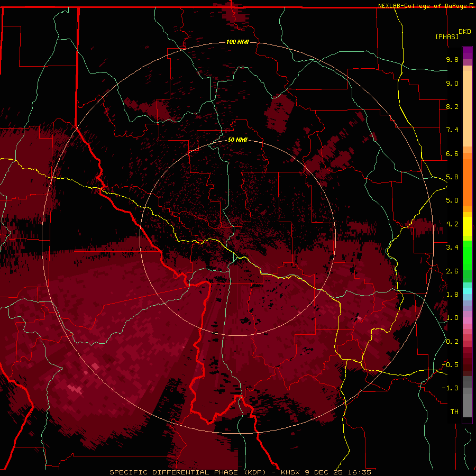Click the [PHAS] unit label
The height and width of the screenshot is (476, 476).
(447, 36)
